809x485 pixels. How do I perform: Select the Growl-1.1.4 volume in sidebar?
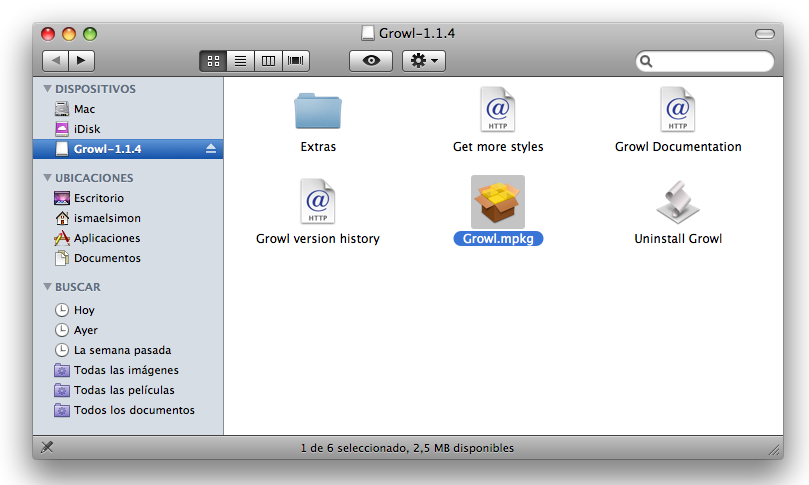128,149
